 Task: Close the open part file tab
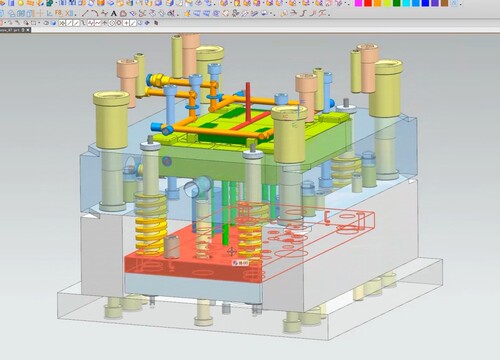[x=28, y=30]
